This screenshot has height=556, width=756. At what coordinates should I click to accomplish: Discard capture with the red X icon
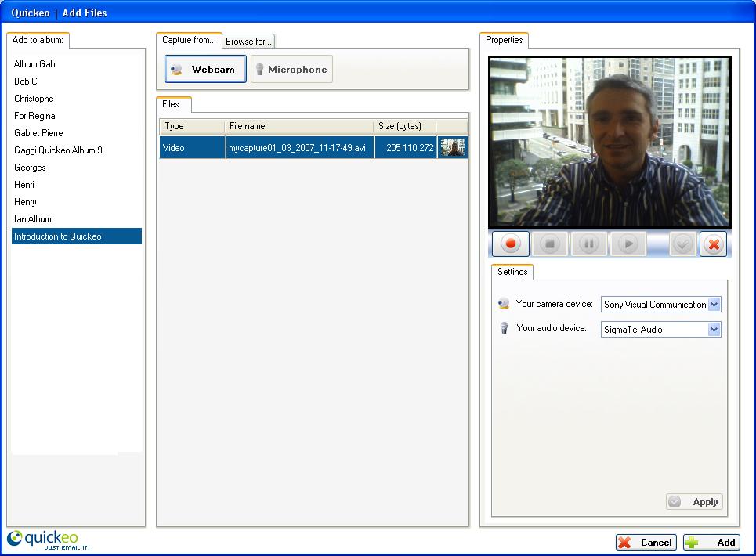point(714,244)
